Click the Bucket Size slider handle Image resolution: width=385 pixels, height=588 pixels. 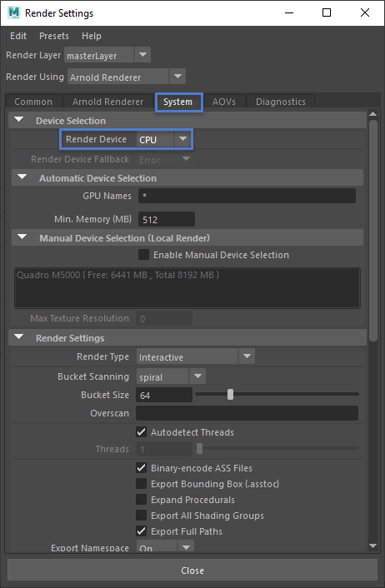(230, 395)
